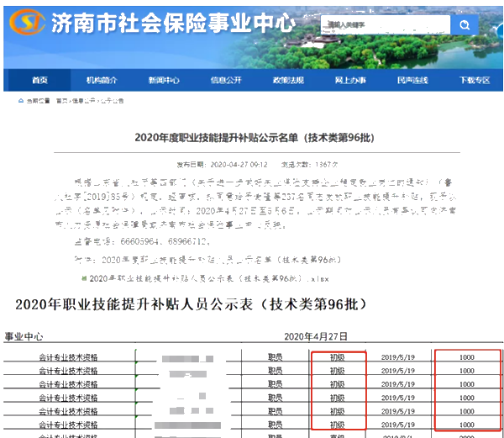Open the 网上办事 navigation tab
This screenshot has width=504, height=438.
point(350,80)
